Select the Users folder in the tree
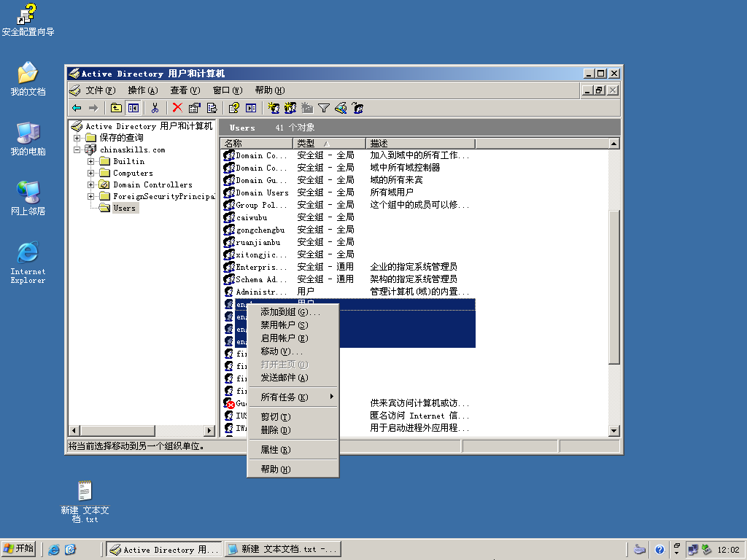The image size is (747, 560). (119, 208)
